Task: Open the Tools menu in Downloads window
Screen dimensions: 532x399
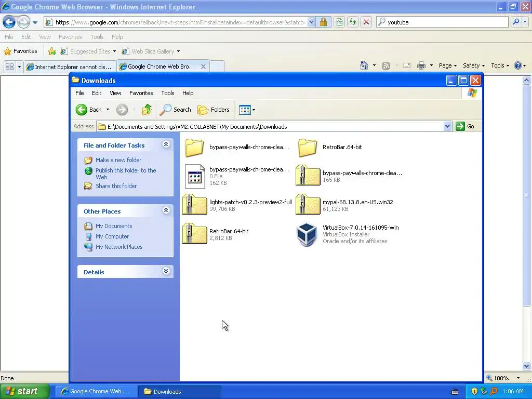Action: coord(168,93)
